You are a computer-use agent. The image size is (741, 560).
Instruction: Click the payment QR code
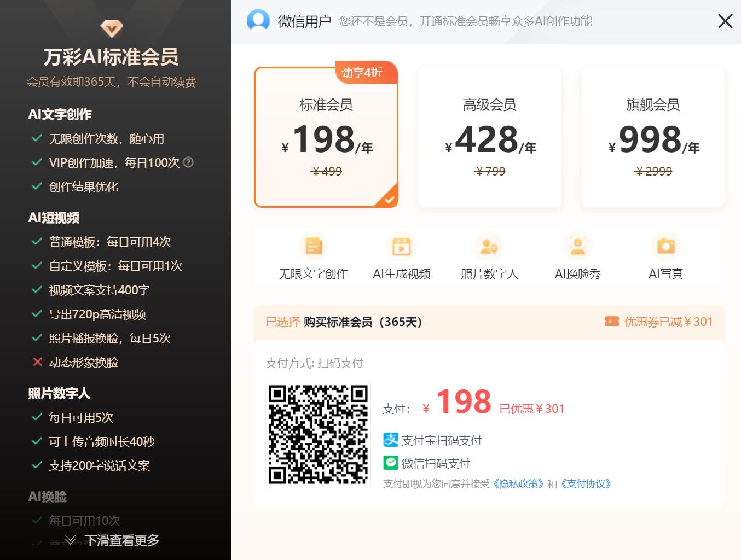318,434
